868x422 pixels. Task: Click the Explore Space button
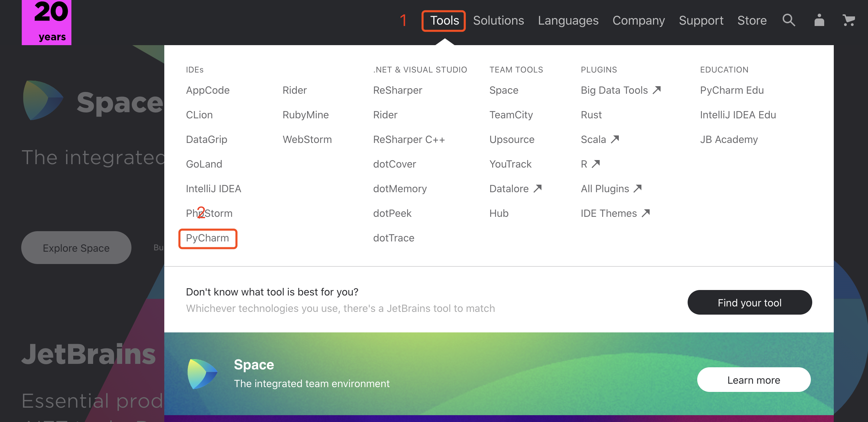pos(76,248)
